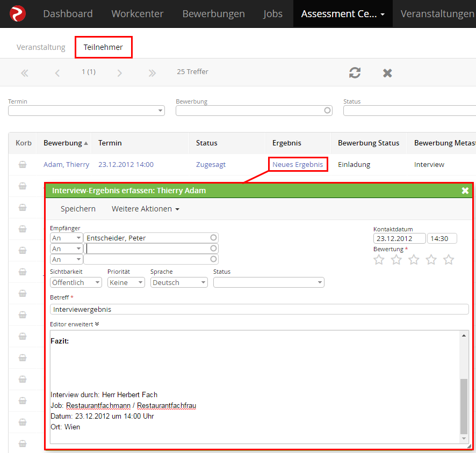Click Kontaktdatum date field 23.12.2012
The width and height of the screenshot is (476, 453).
(399, 238)
